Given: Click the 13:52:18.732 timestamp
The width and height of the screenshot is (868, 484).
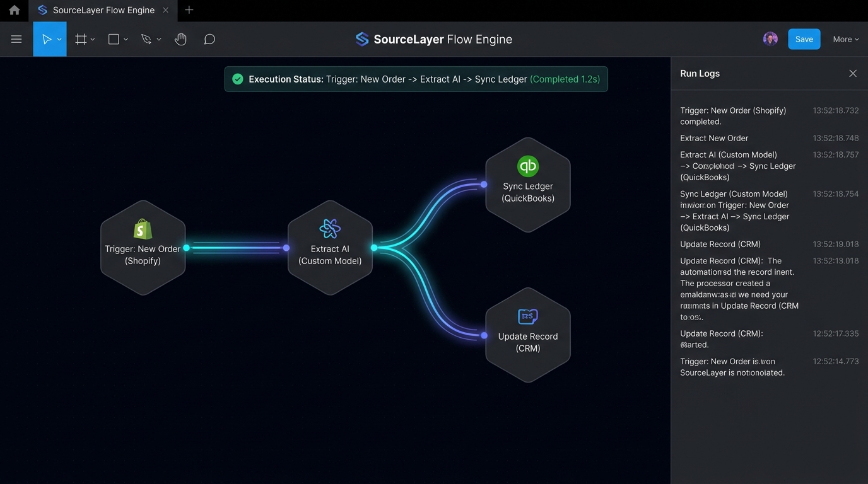Looking at the screenshot, I should pos(836,110).
